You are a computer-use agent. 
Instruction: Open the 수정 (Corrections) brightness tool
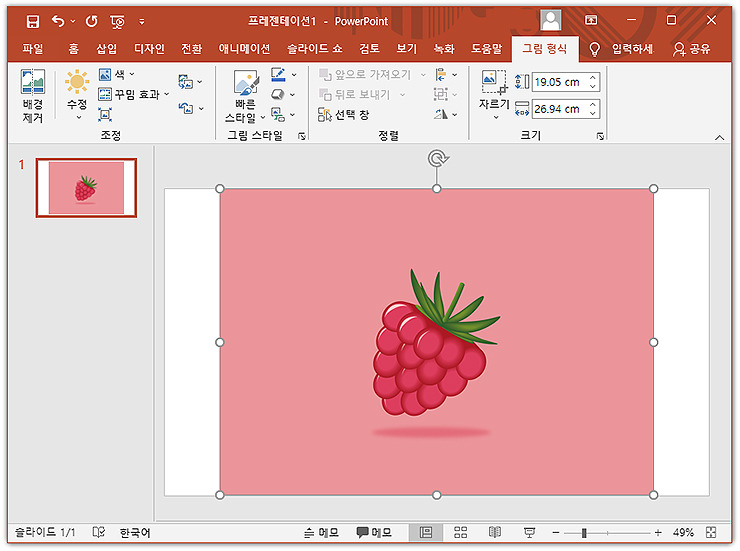coord(77,94)
